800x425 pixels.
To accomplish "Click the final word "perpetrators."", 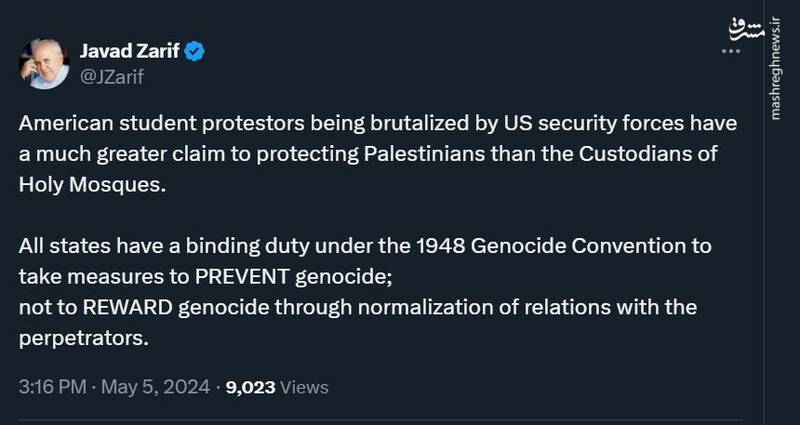I will click(84, 336).
